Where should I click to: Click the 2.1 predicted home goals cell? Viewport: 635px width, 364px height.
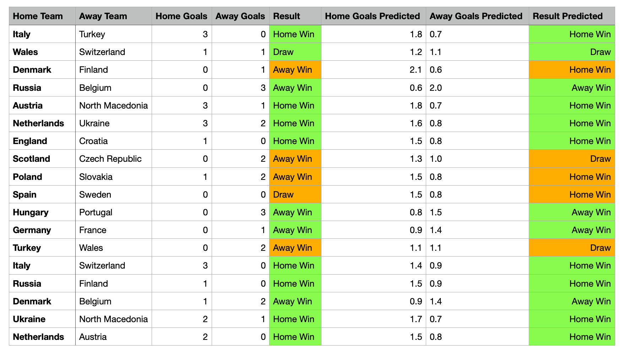[415, 70]
